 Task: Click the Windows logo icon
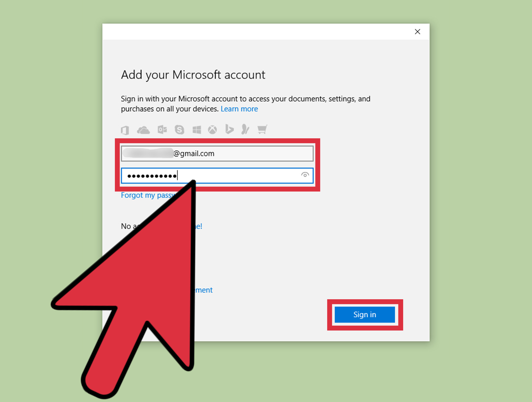197,130
